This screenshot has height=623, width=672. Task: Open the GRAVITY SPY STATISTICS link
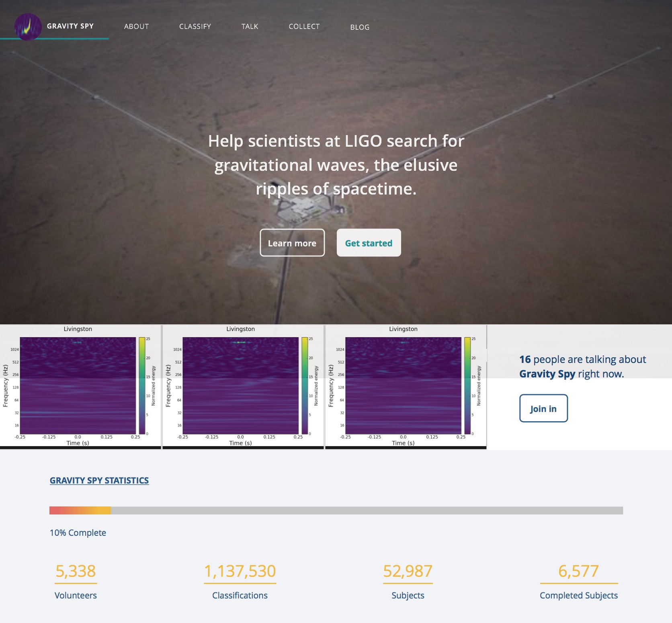tap(99, 480)
